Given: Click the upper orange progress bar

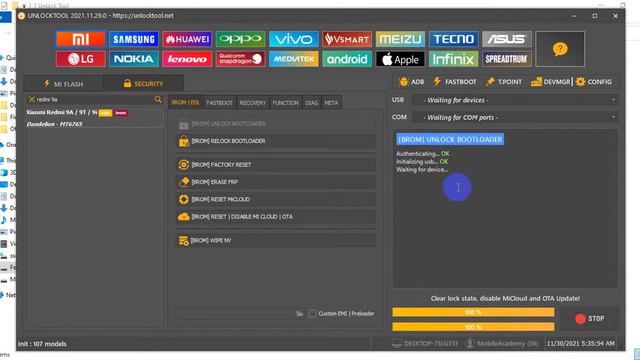Looking at the screenshot, I should click(x=473, y=312).
